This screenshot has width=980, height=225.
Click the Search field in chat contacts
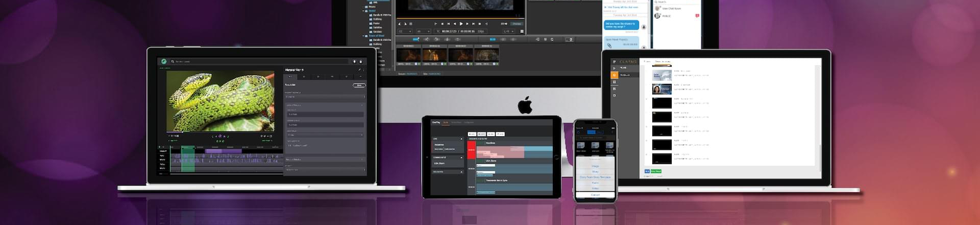pos(676,2)
